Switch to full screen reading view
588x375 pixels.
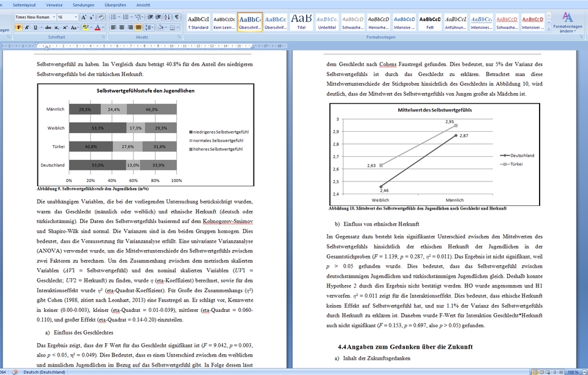(x=541, y=372)
